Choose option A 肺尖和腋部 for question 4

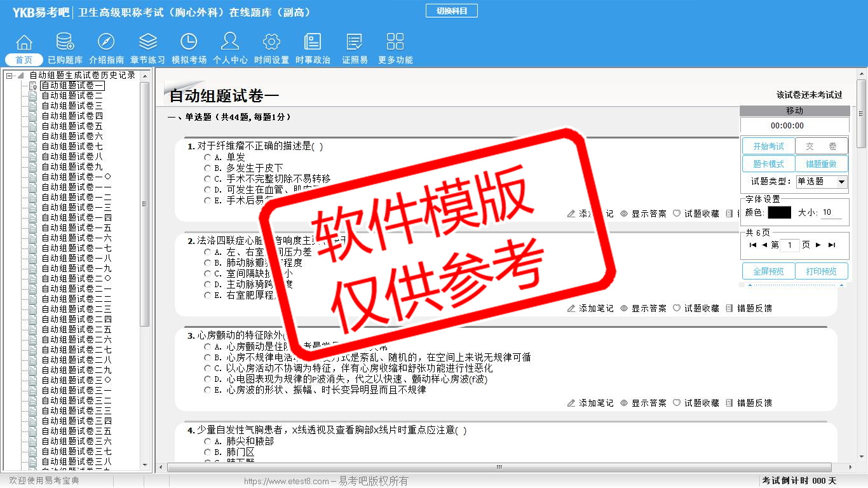tap(208, 441)
